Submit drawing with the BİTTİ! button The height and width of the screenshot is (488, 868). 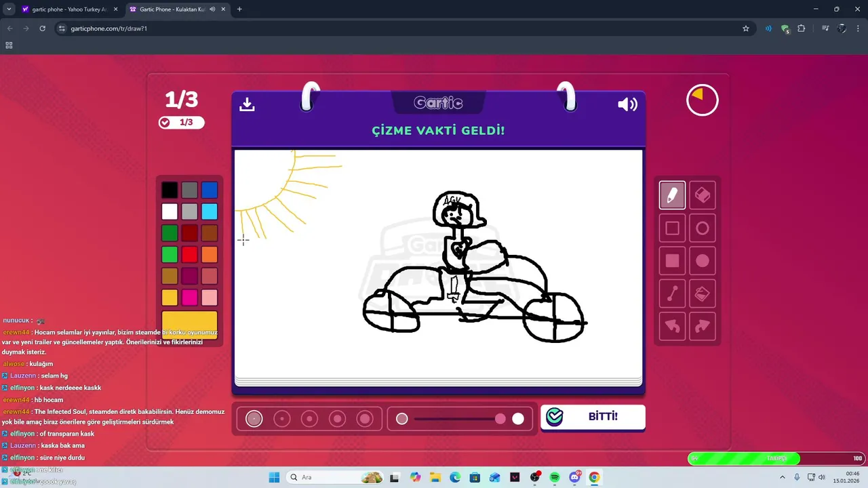click(593, 417)
